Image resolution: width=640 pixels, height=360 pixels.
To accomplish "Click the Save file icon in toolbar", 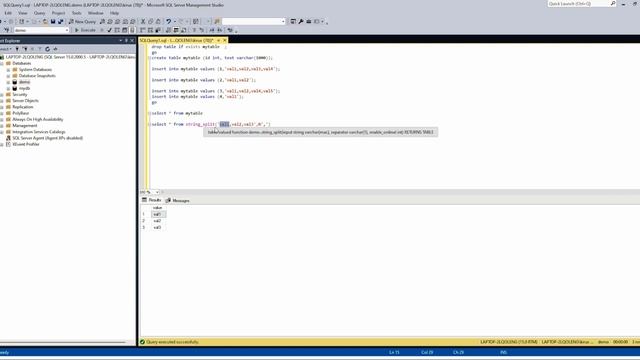I will 53,21.
